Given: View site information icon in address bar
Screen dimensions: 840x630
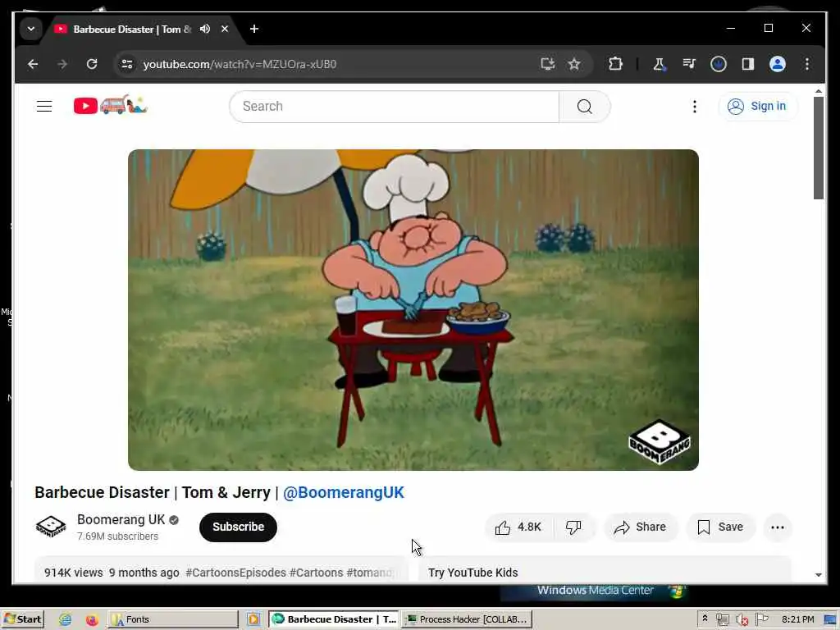Looking at the screenshot, I should pyautogui.click(x=127, y=64).
